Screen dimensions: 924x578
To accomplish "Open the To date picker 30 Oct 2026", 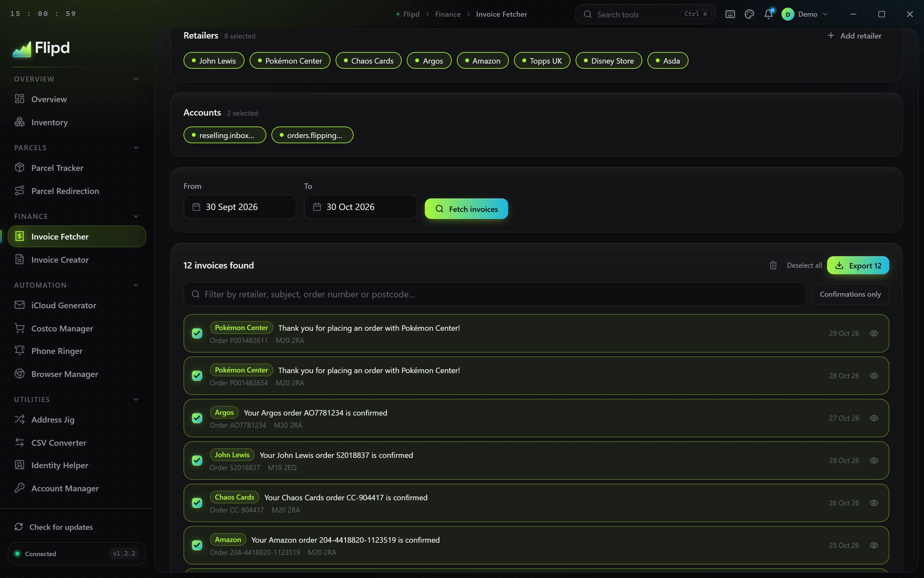I will (x=360, y=207).
